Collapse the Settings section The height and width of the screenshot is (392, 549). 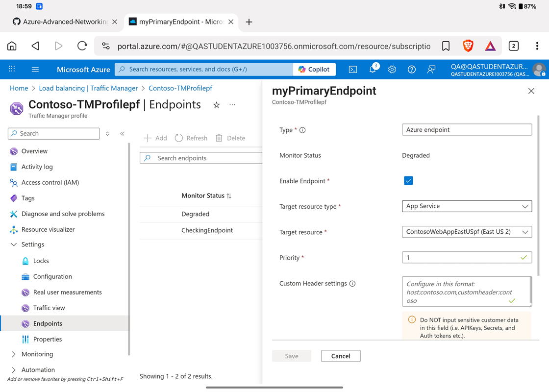tap(14, 245)
